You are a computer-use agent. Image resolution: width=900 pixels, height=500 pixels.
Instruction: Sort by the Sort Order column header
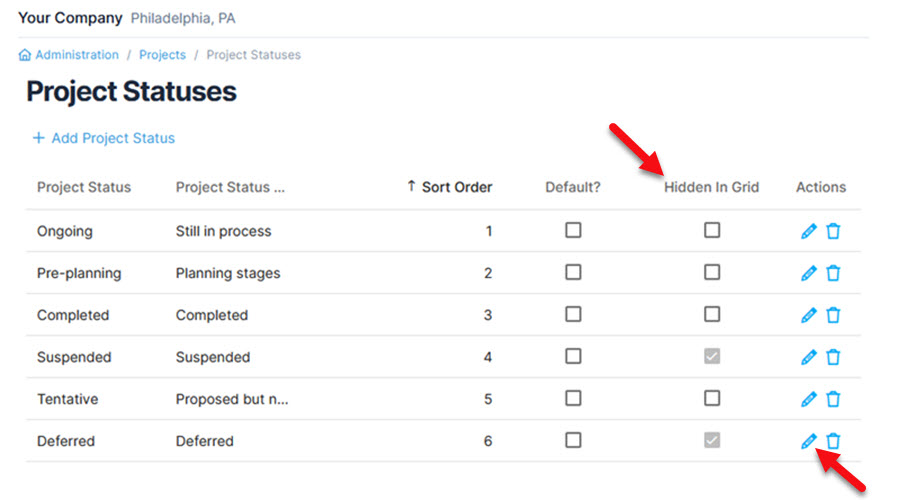(x=456, y=187)
